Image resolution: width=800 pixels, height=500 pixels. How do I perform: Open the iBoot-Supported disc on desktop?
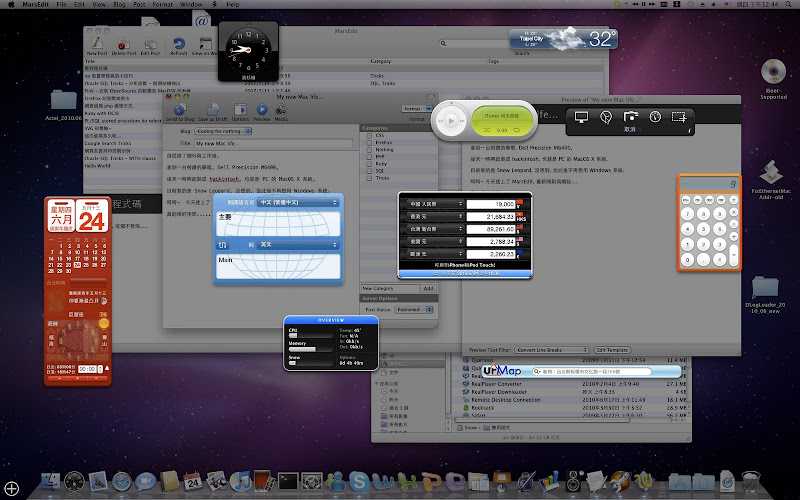tap(773, 72)
